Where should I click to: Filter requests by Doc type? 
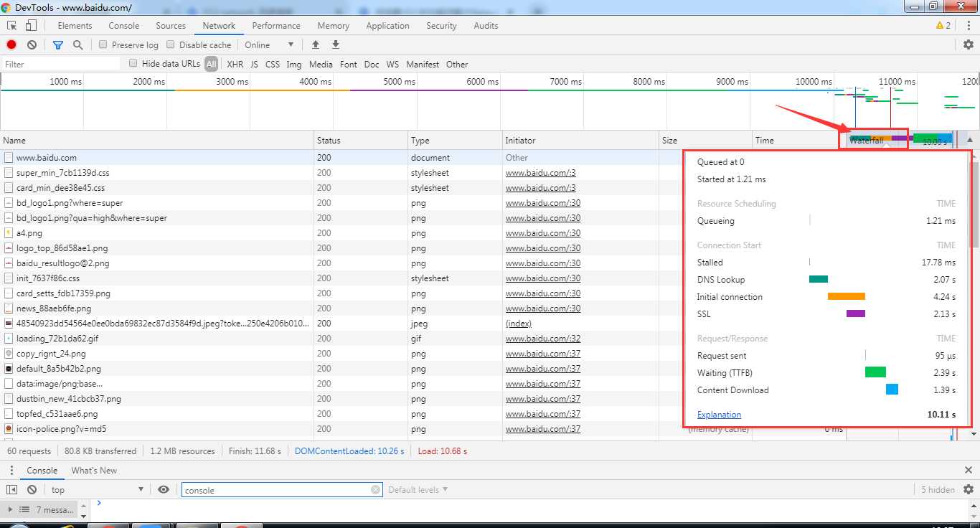(x=372, y=64)
